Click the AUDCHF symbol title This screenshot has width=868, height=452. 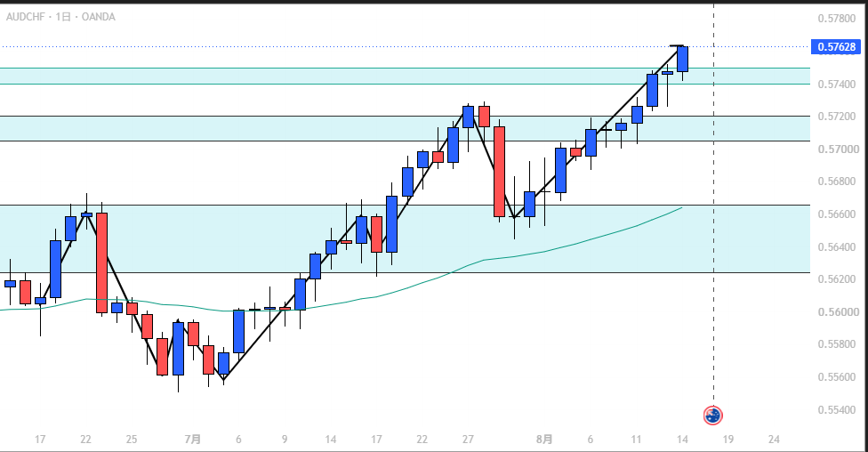coord(26,17)
